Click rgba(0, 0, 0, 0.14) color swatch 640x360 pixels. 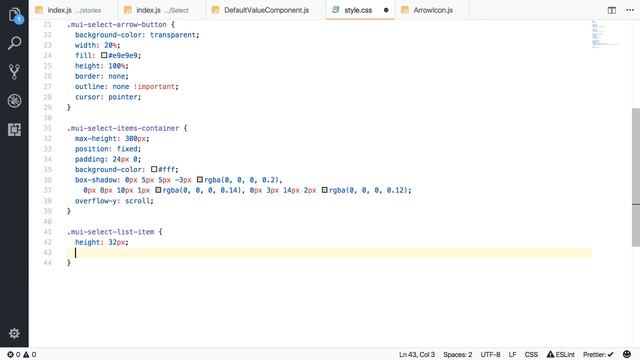pyautogui.click(x=158, y=190)
